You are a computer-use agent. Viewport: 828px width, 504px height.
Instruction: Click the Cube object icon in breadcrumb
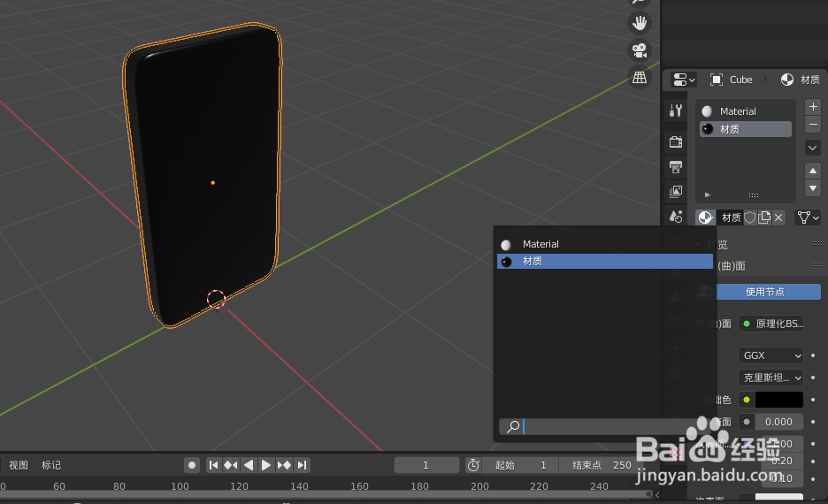[716, 80]
